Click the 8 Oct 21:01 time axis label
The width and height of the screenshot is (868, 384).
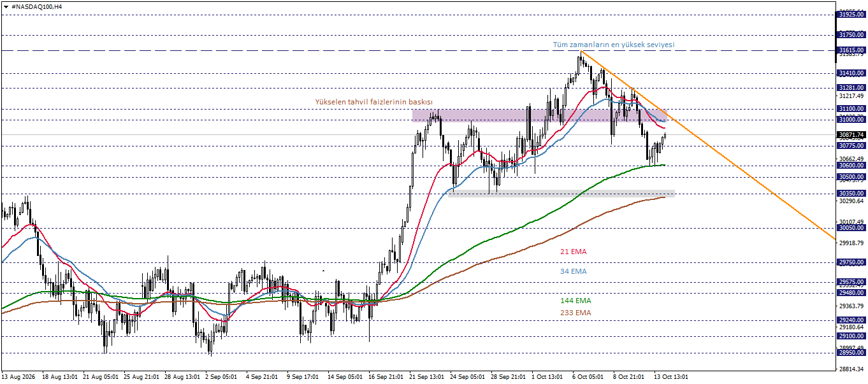[x=628, y=377]
